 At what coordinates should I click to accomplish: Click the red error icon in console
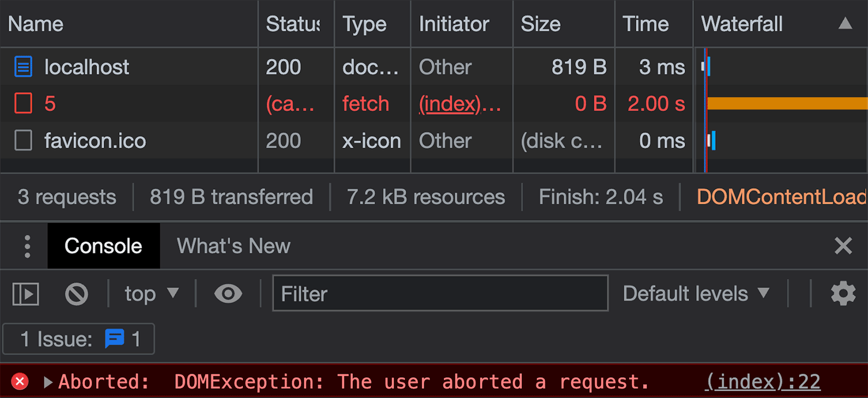[20, 382]
